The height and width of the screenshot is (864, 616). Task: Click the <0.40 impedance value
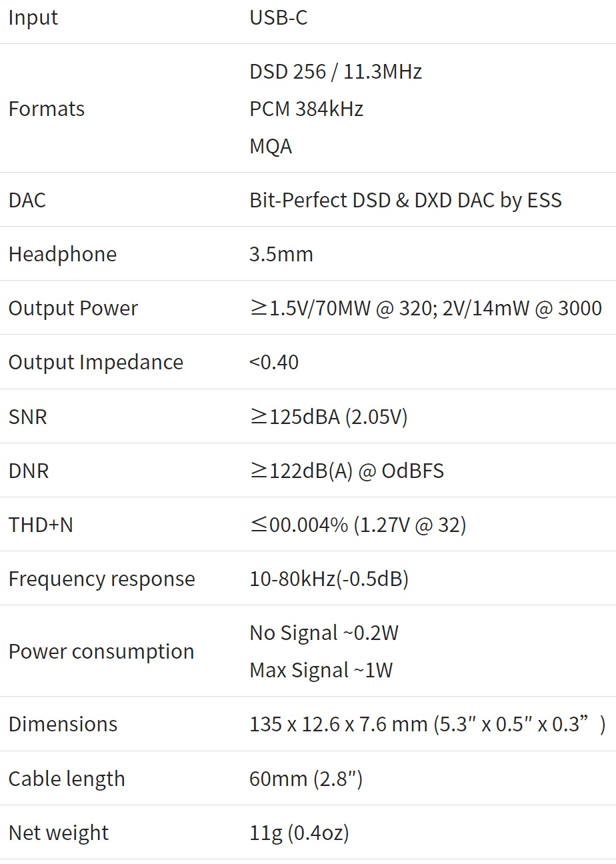point(274,363)
